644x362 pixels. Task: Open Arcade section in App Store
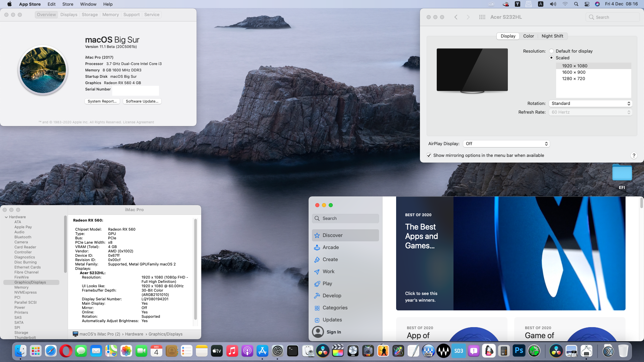pyautogui.click(x=345, y=247)
